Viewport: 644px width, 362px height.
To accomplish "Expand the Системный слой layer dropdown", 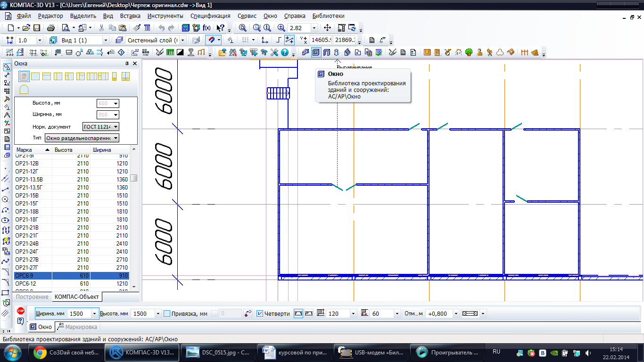I will pyautogui.click(x=183, y=41).
